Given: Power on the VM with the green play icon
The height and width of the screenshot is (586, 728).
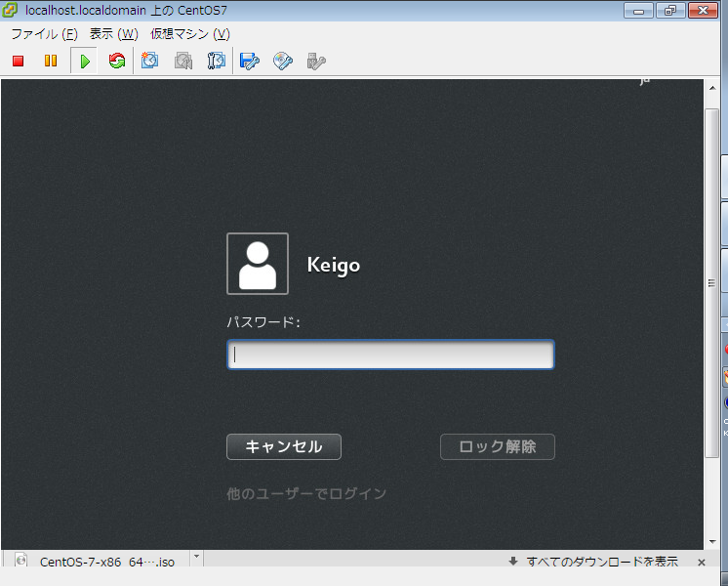Looking at the screenshot, I should pyautogui.click(x=85, y=61).
